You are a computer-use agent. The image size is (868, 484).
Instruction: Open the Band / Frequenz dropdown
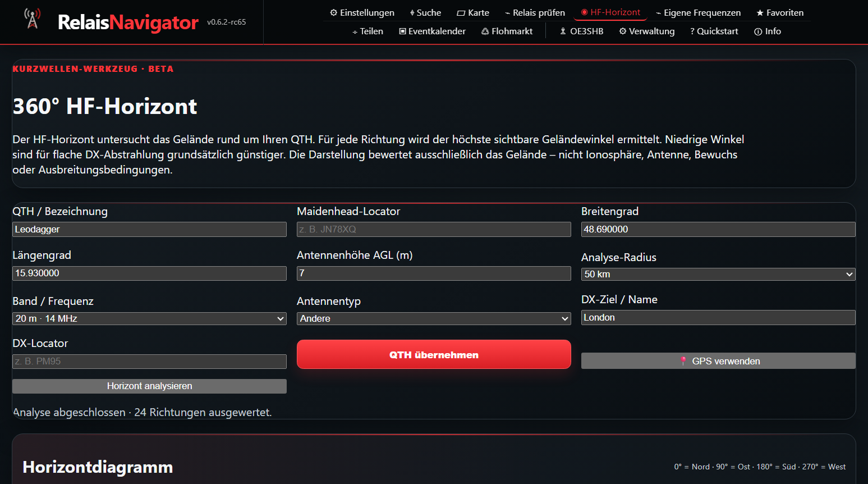click(149, 318)
